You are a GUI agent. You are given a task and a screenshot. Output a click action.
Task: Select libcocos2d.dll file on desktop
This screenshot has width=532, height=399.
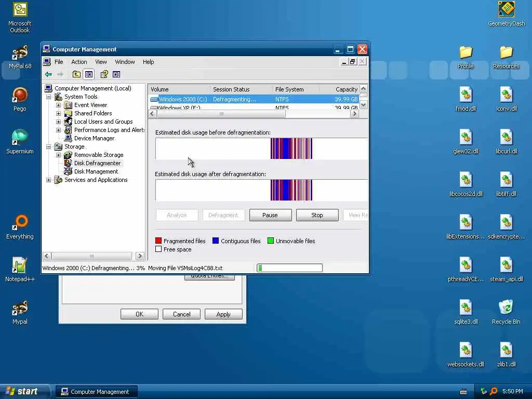[x=466, y=185]
